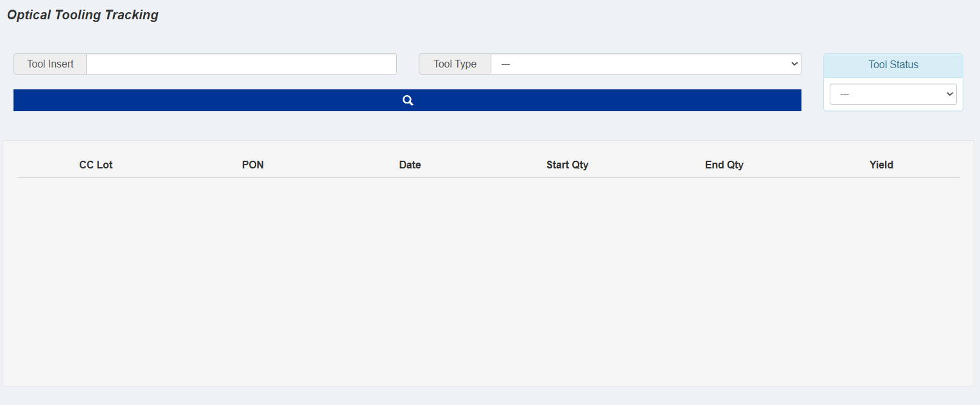Select the Yield column header
The image size is (980, 405).
click(881, 165)
